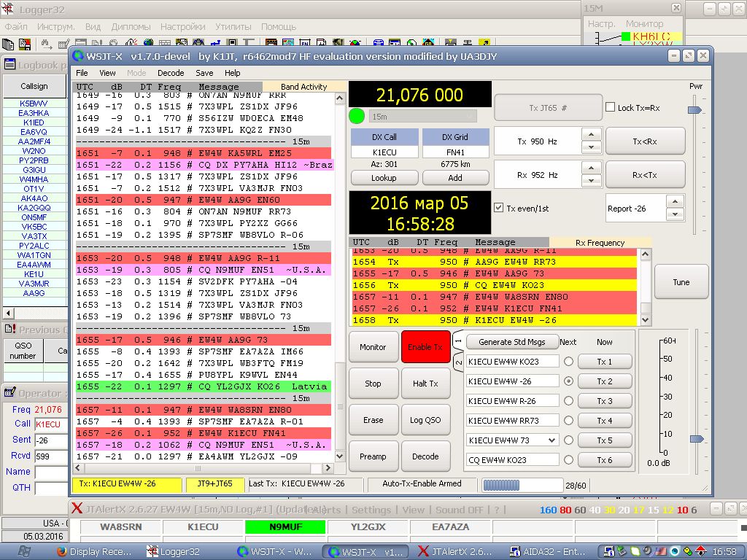Enable the Lock Tx=Rx checkbox
747x560 pixels.
coord(611,108)
